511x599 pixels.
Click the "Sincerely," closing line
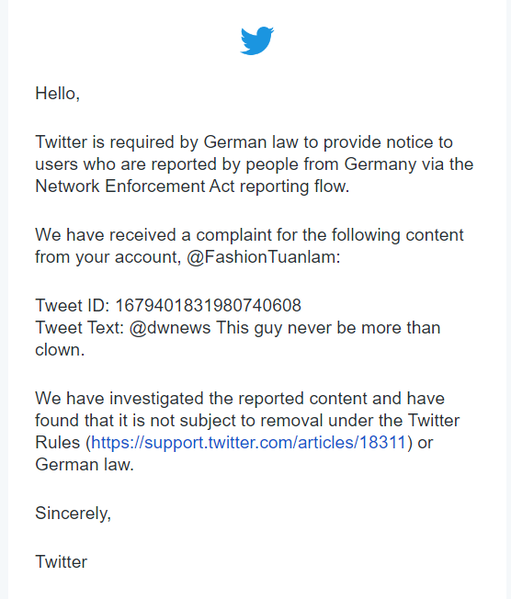click(x=73, y=513)
